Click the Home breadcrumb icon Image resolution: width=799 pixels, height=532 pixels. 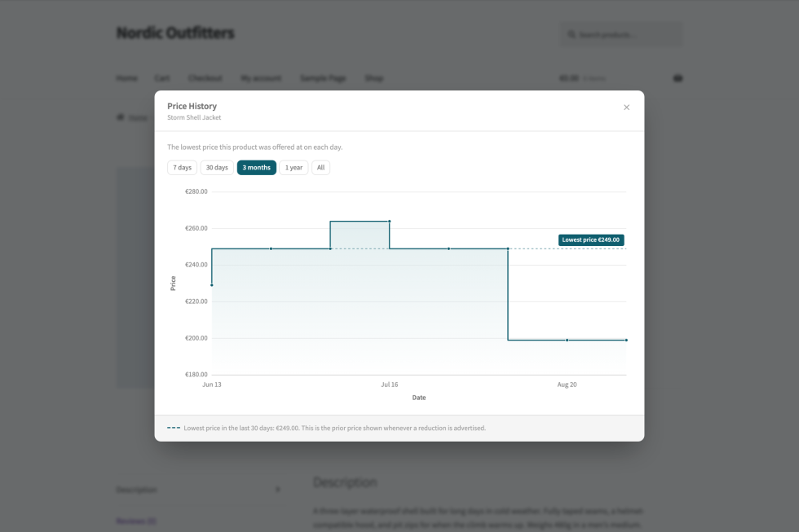[x=121, y=117]
